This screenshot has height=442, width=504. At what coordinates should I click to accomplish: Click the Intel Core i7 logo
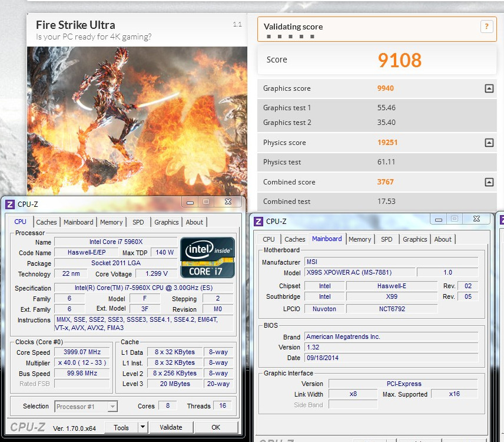click(x=207, y=257)
